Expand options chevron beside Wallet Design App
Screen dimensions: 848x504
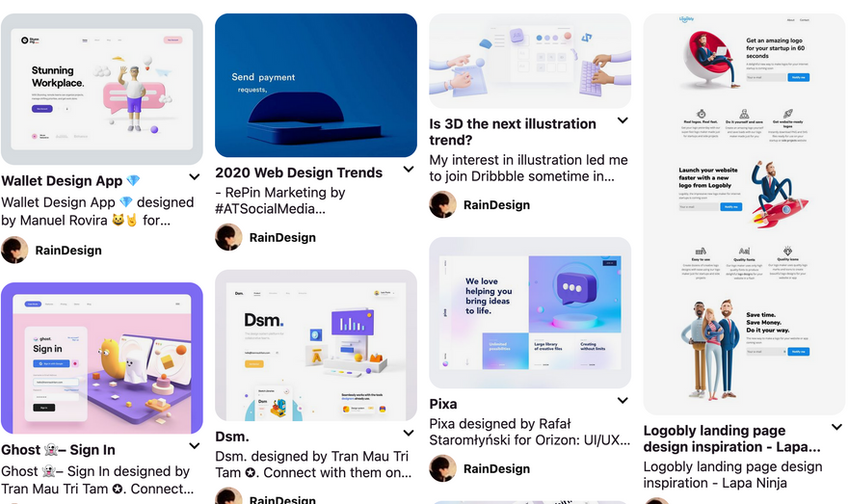click(195, 176)
